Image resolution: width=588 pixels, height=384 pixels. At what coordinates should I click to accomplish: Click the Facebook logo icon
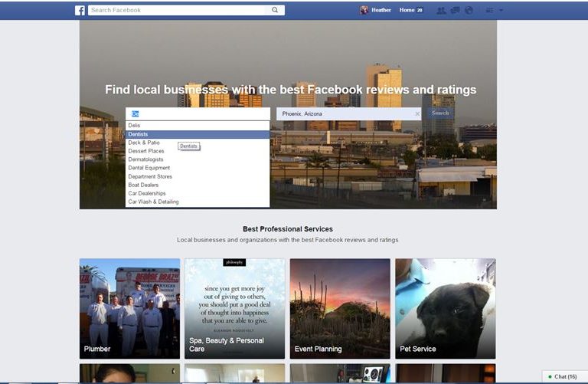(x=80, y=10)
